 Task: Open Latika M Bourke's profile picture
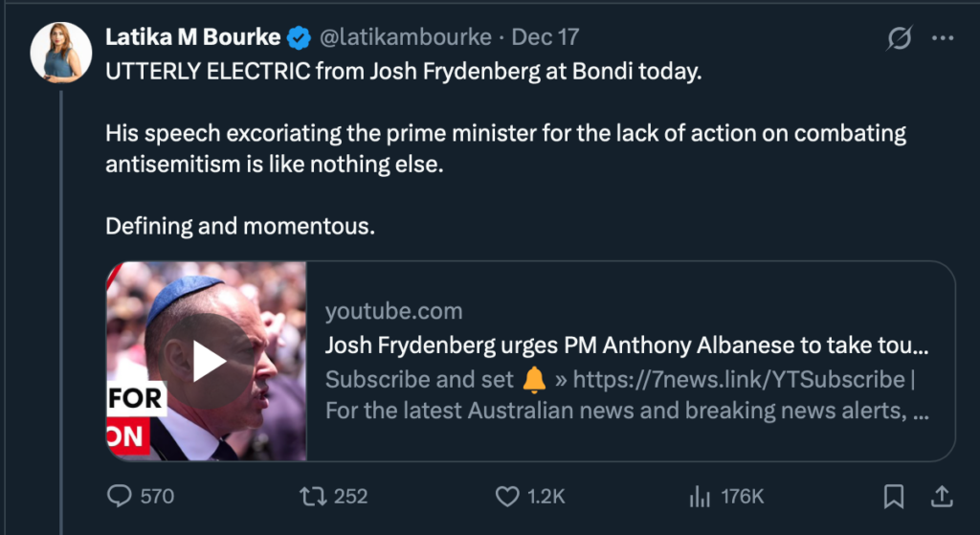(61, 52)
